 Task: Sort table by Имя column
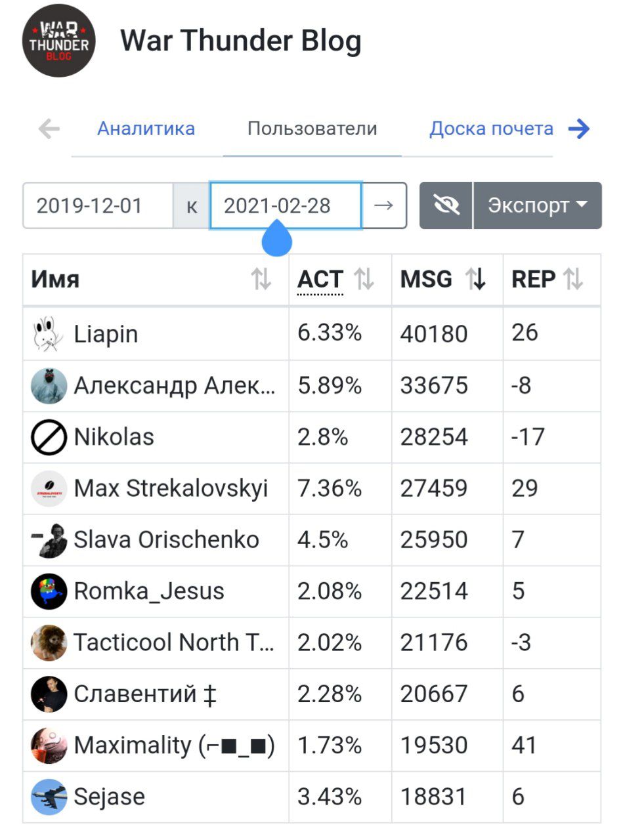(x=261, y=280)
